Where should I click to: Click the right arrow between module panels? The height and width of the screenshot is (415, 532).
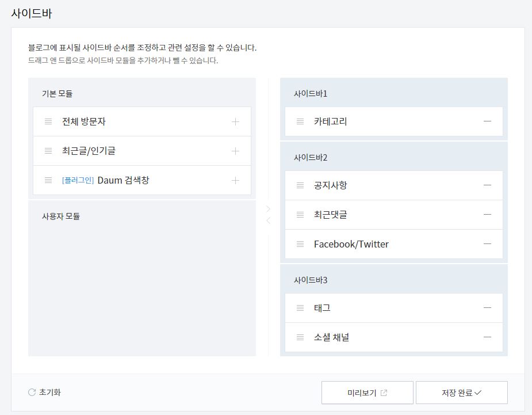(x=269, y=209)
